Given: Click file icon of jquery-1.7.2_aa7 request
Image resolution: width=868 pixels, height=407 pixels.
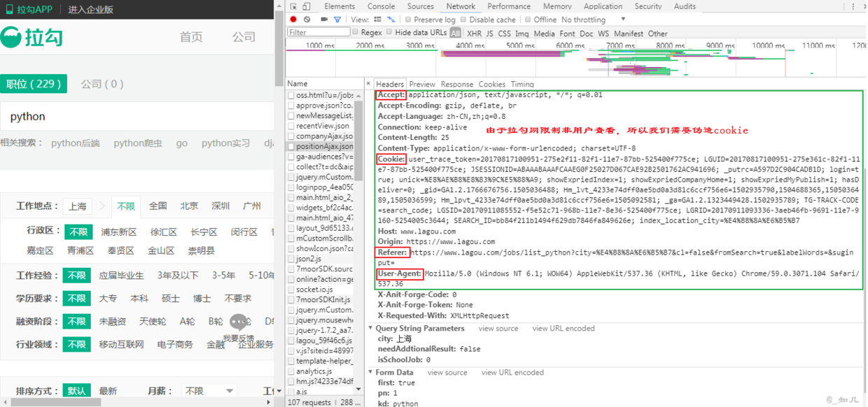Looking at the screenshot, I should click(x=292, y=331).
